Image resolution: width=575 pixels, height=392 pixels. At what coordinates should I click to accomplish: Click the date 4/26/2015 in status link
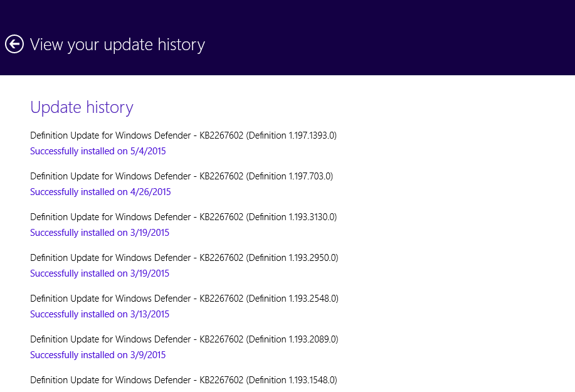point(150,192)
